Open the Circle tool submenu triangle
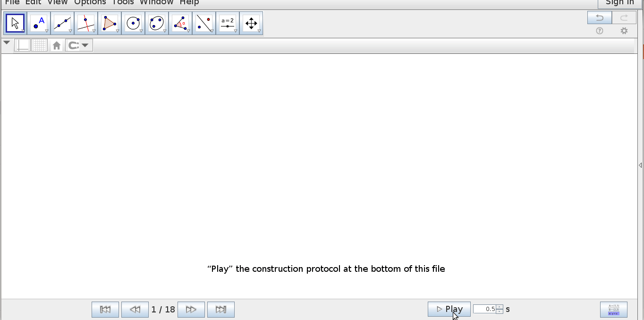 (x=141, y=31)
